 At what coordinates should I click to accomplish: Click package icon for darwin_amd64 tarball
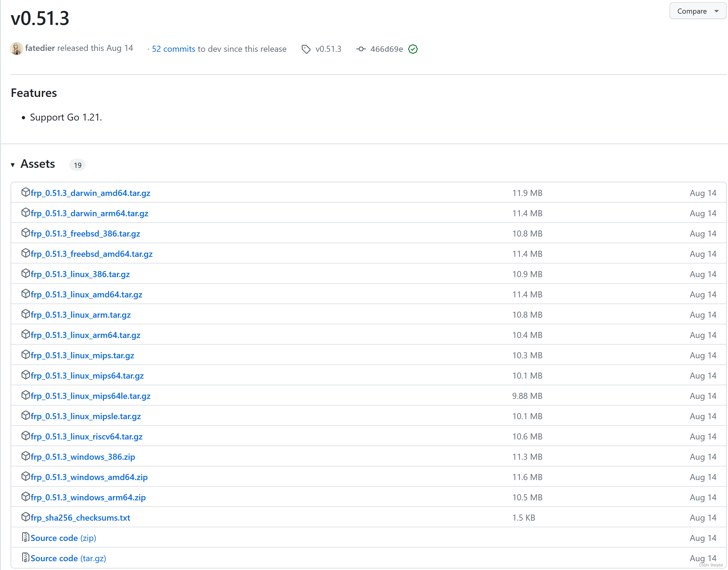tap(25, 192)
